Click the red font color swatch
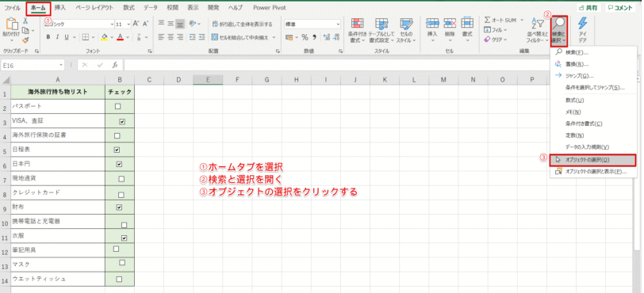644x293 pixels. pyautogui.click(x=121, y=37)
